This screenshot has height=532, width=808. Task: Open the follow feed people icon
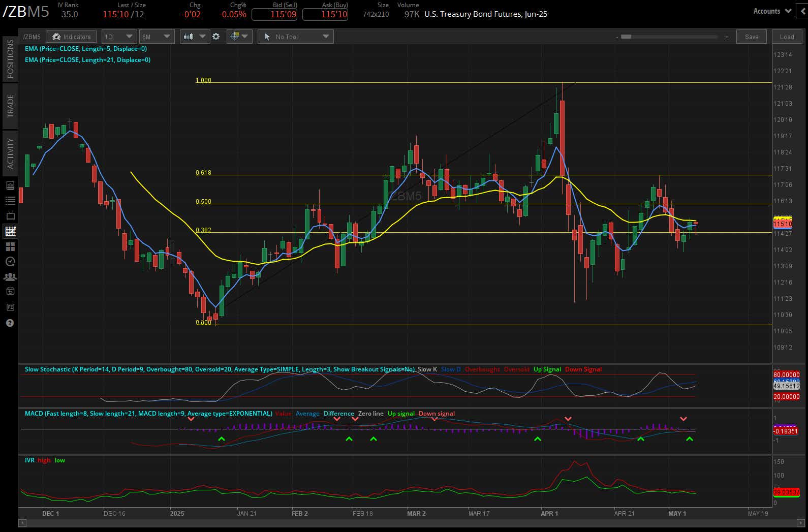(x=10, y=277)
